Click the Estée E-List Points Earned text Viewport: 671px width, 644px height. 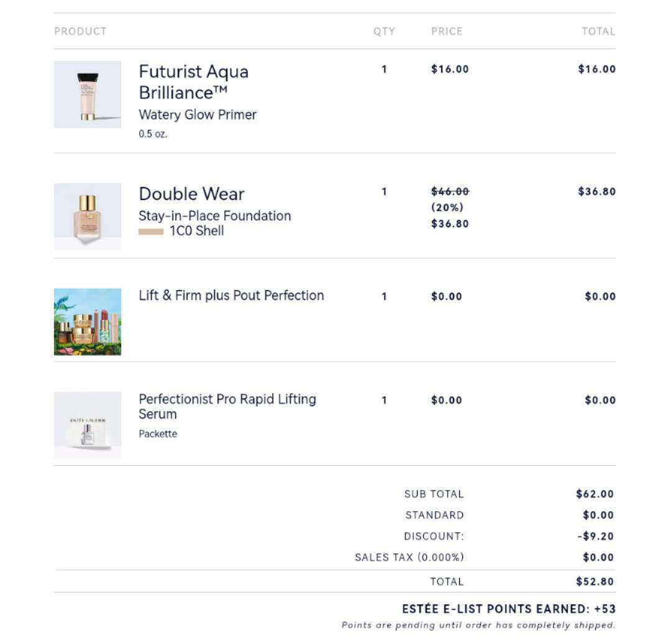coord(509,609)
